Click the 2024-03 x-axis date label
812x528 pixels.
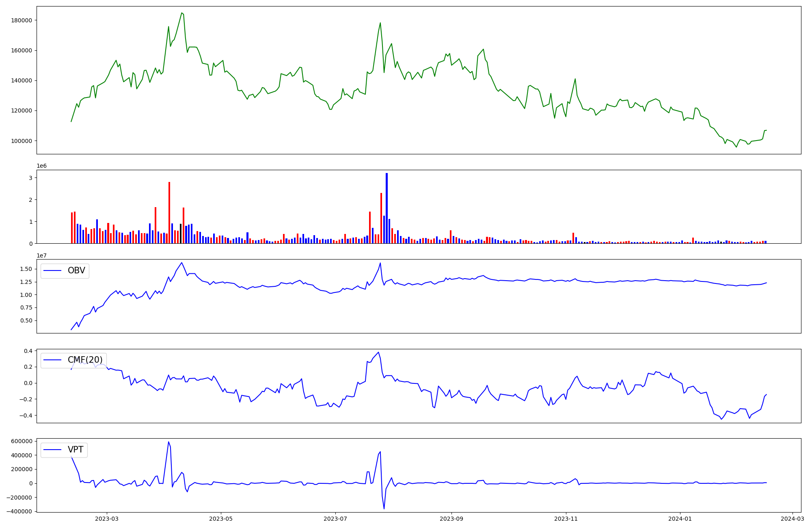(x=793, y=519)
